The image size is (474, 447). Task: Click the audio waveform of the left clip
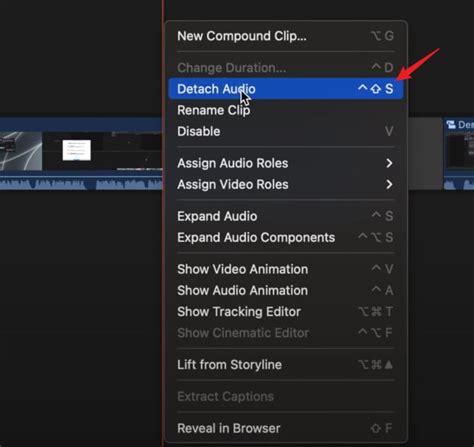(x=81, y=184)
